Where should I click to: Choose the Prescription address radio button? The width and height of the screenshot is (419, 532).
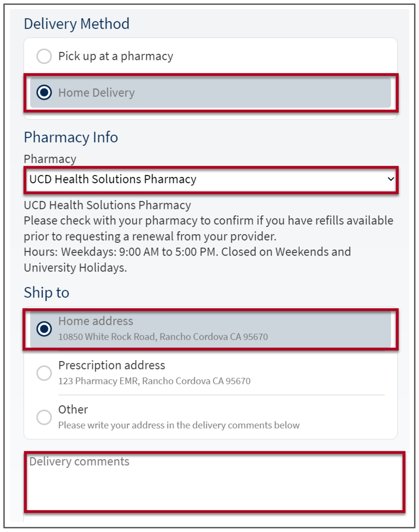tap(44, 373)
